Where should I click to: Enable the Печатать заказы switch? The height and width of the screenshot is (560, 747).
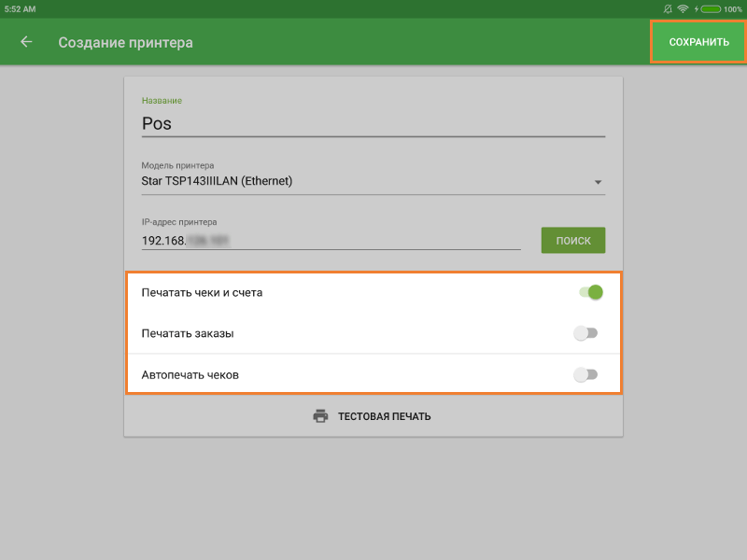[x=585, y=333]
